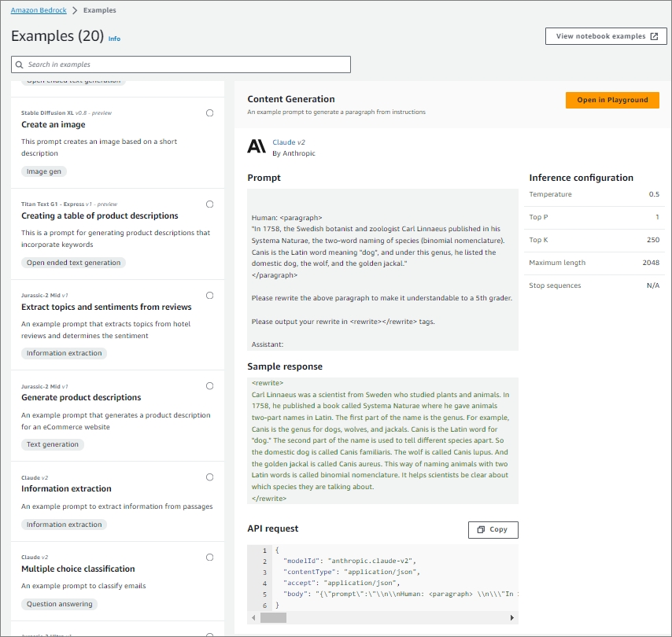Click the Examples breadcrumb text
Viewport: 672px width, 637px height.
[99, 10]
